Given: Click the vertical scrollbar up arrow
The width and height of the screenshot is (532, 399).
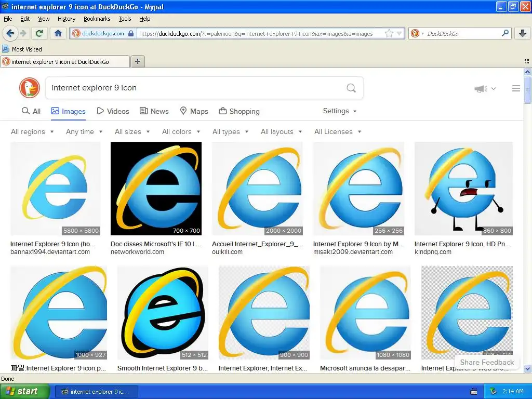Looking at the screenshot, I should pos(527,72).
